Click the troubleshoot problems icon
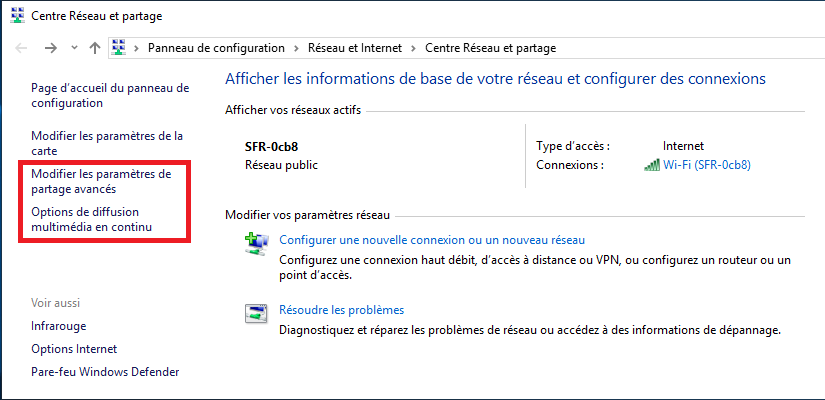 tap(256, 313)
